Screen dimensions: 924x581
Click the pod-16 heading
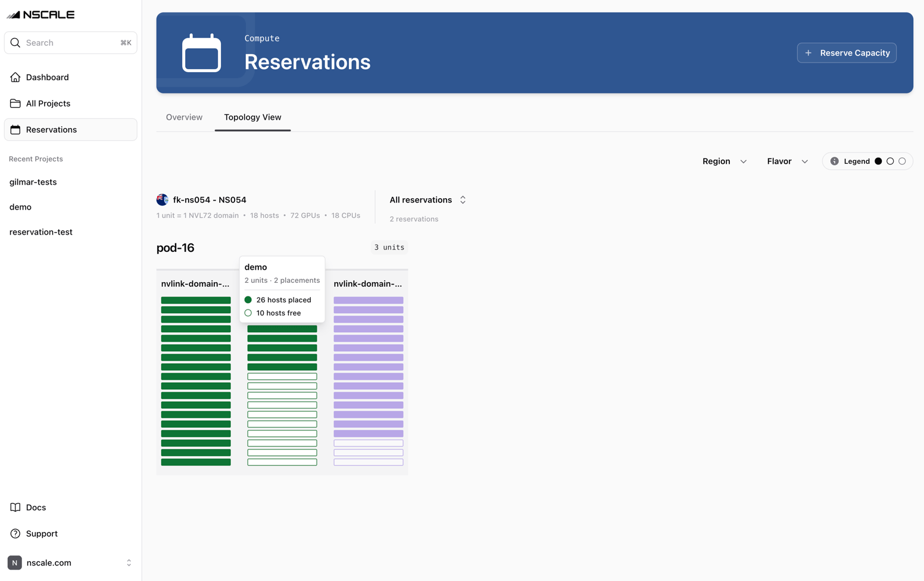[x=176, y=248]
